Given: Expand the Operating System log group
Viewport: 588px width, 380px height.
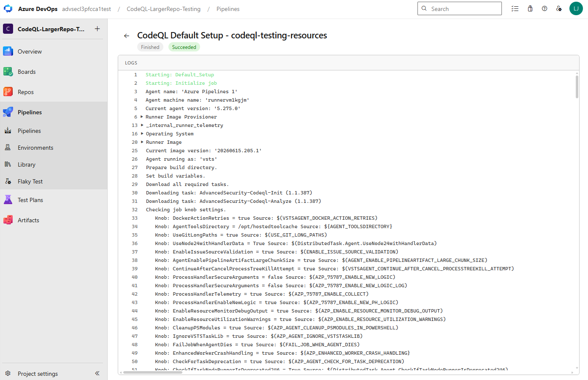Looking at the screenshot, I should coord(142,134).
